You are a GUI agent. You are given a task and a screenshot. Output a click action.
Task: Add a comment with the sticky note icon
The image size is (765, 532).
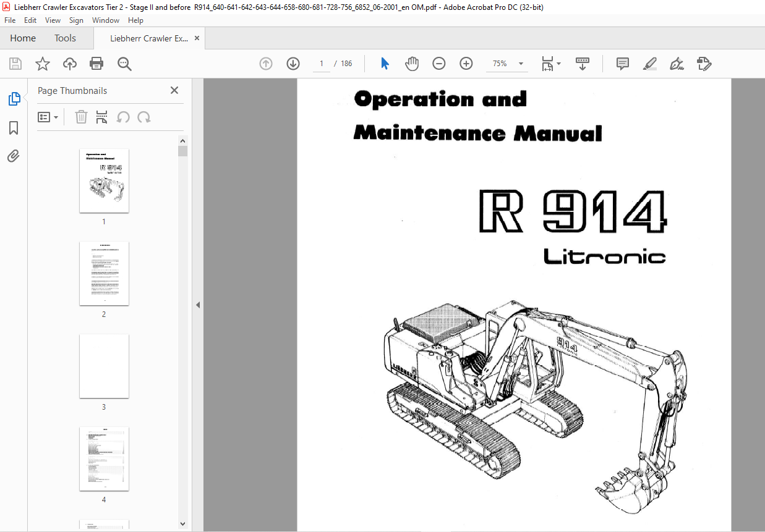click(623, 64)
